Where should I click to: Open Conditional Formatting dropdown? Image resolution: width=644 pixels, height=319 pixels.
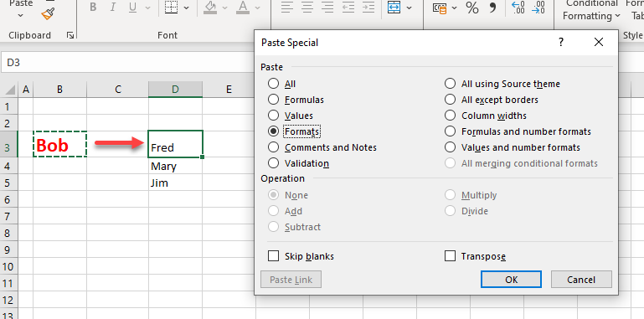pyautogui.click(x=592, y=10)
